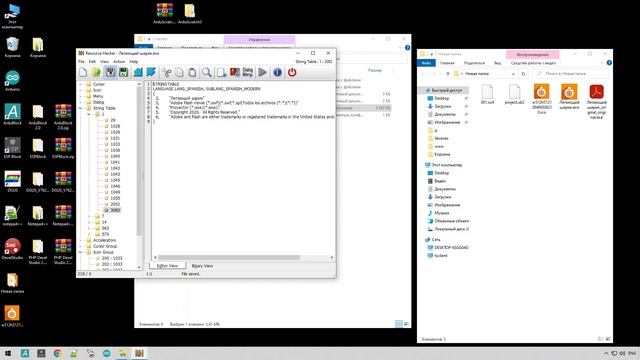Click Resource Hacker icon on taskbar

[x=139, y=353]
